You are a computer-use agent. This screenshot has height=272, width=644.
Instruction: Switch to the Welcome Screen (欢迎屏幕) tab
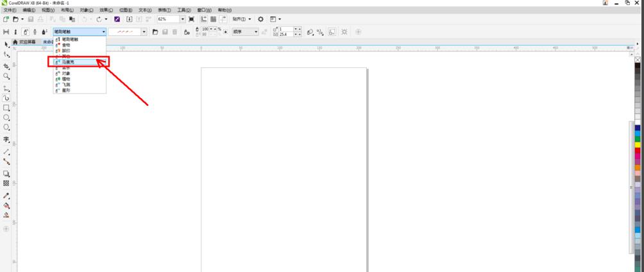click(x=24, y=42)
